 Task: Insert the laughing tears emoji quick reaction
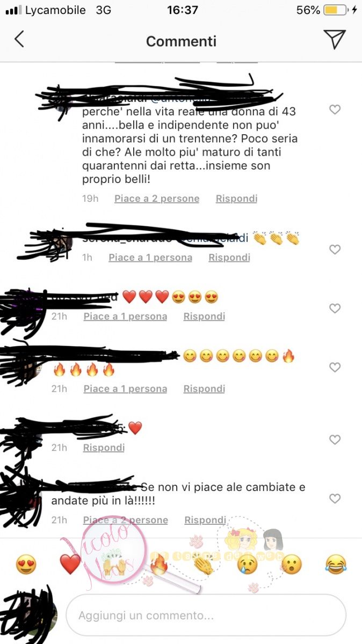(336, 564)
